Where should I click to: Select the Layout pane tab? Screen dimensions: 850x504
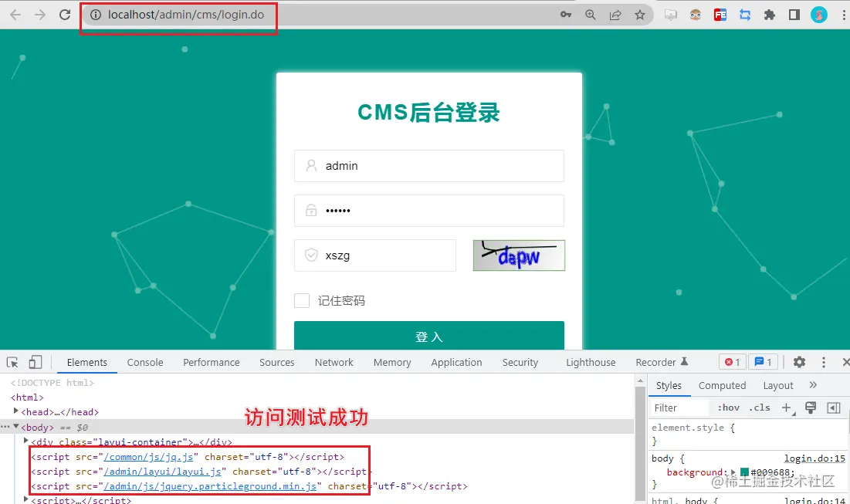(778, 385)
